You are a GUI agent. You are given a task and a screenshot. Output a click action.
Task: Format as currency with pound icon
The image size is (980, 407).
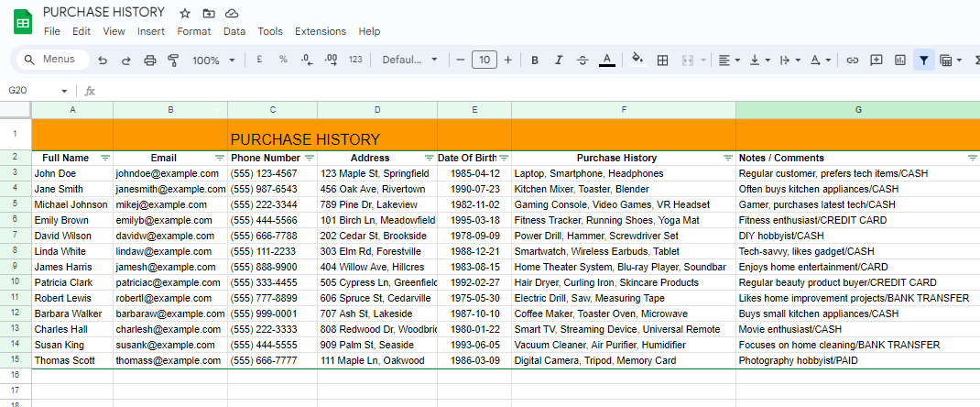259,60
